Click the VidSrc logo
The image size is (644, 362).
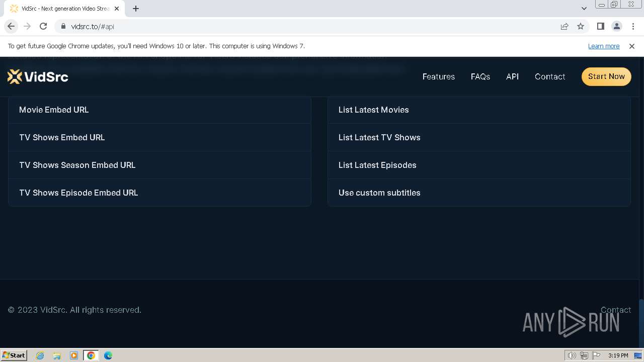38,76
